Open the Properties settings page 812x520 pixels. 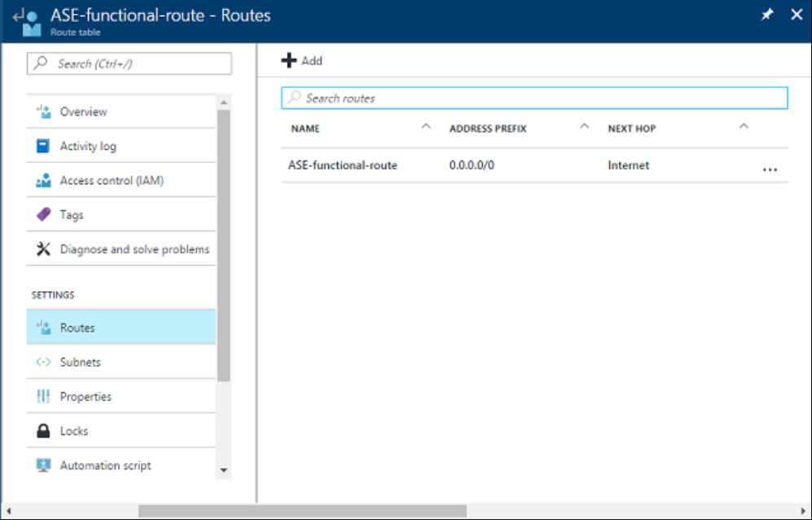coord(121,397)
